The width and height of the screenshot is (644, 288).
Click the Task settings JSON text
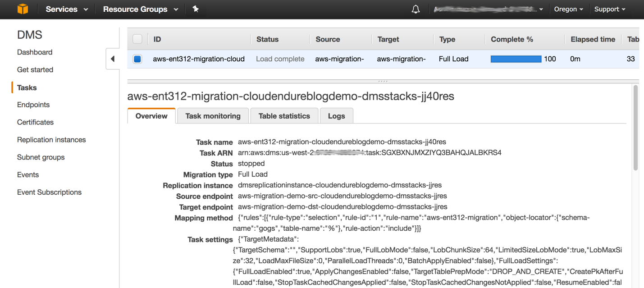click(x=428, y=261)
